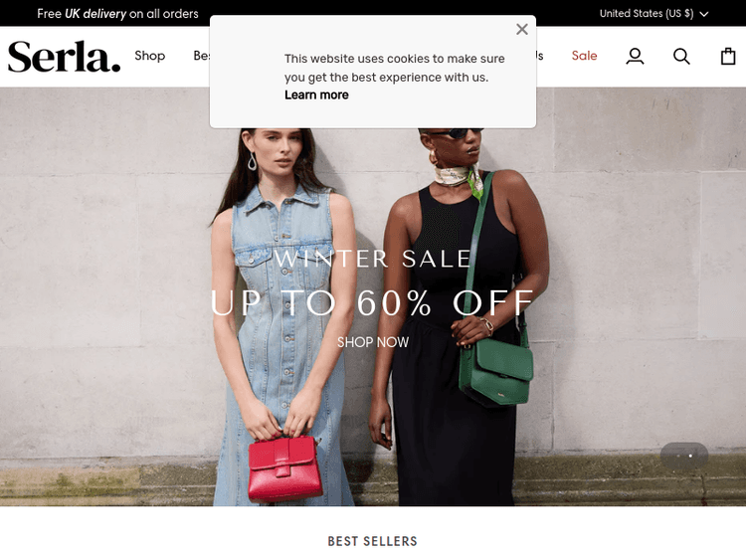The height and width of the screenshot is (560, 746).
Task: Click the UP TO 60% OFF text
Action: (x=373, y=302)
